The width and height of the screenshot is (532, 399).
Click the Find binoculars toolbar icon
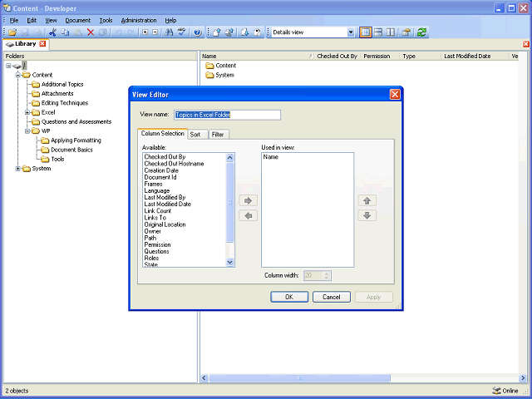click(169, 32)
